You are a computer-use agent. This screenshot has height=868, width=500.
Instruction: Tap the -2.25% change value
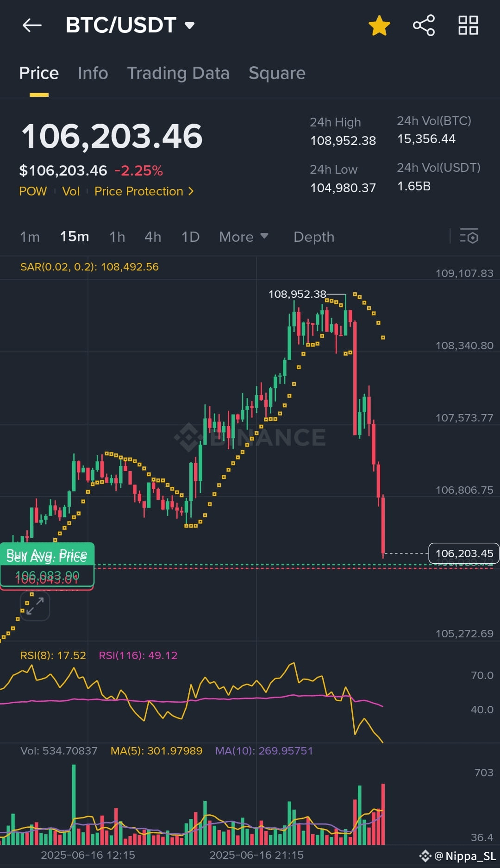point(138,170)
